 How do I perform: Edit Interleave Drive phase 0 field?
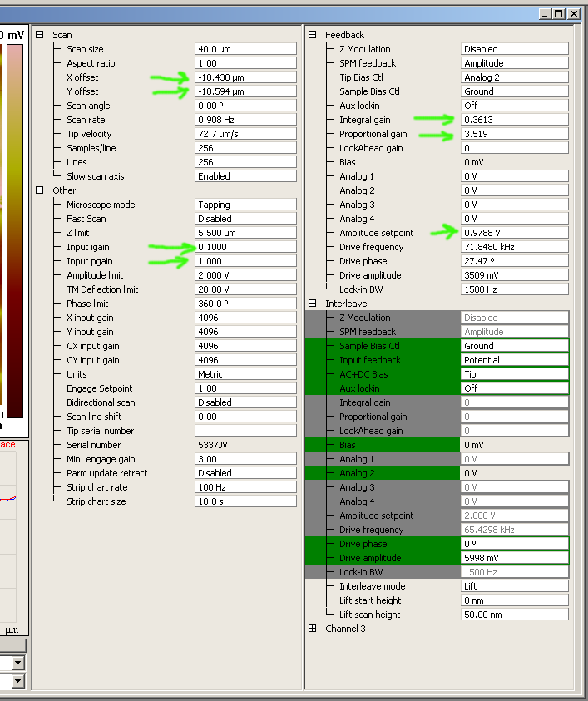pos(515,544)
